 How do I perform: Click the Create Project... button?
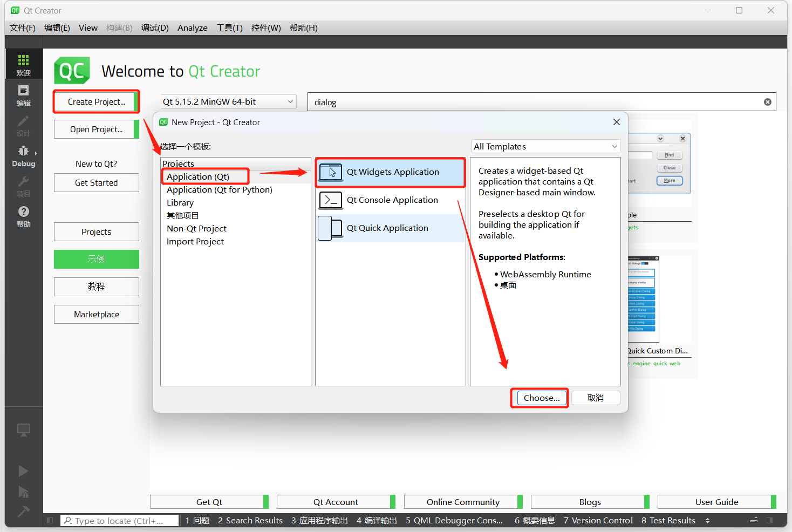[97, 101]
